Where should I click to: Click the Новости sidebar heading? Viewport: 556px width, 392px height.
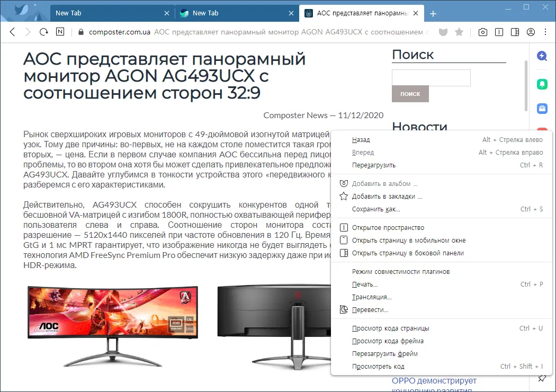tap(419, 126)
